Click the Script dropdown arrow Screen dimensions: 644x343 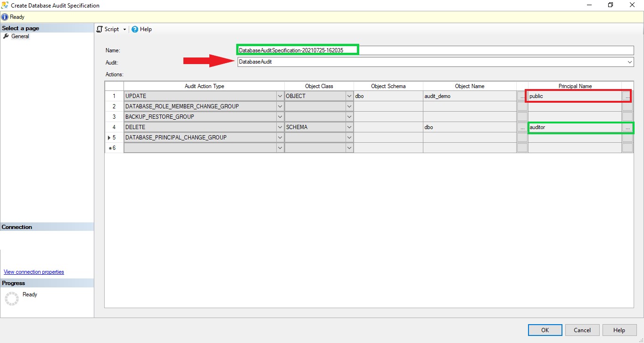pos(124,29)
